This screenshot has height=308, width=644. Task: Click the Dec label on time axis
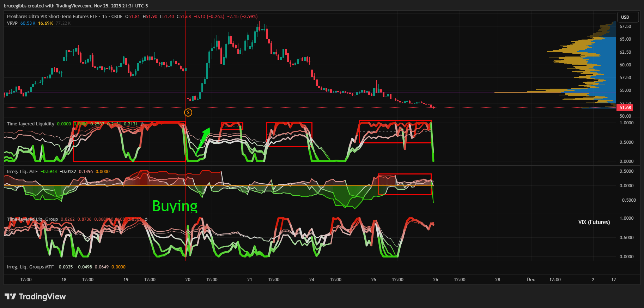pos(531,280)
